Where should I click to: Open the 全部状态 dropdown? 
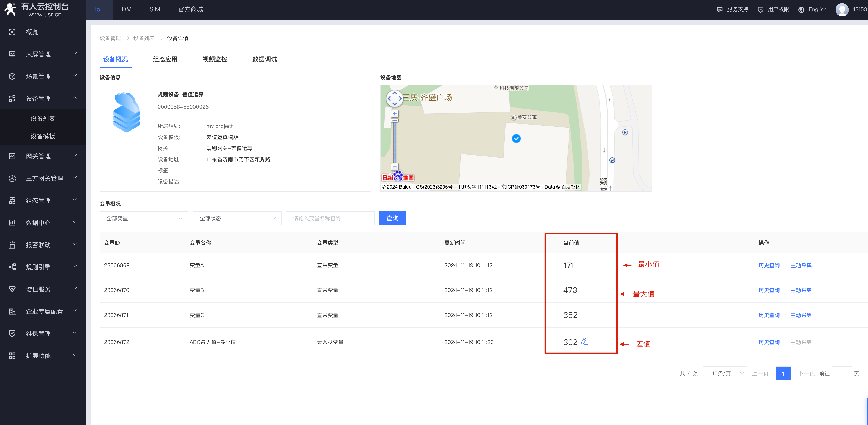click(x=237, y=218)
